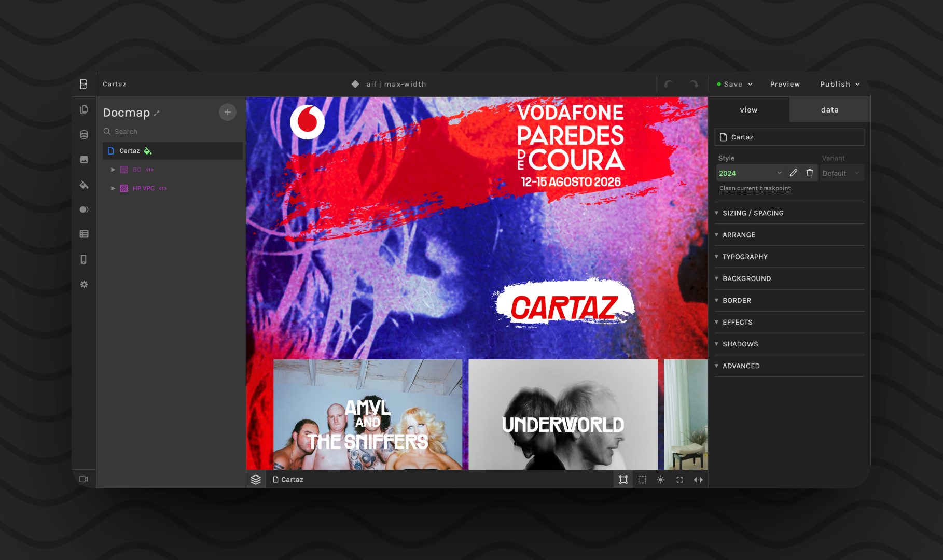Toggle the element outline bounding box view
The height and width of the screenshot is (560, 943).
[623, 480]
